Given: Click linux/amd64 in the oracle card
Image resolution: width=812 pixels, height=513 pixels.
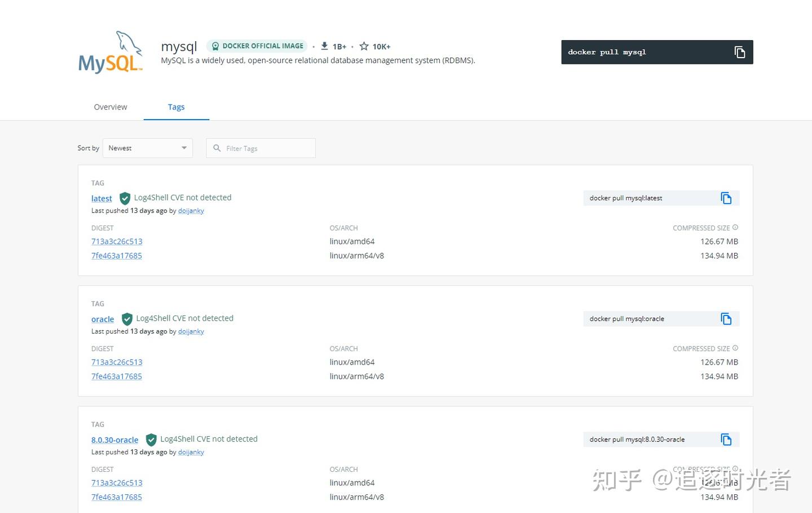Looking at the screenshot, I should click(x=352, y=362).
